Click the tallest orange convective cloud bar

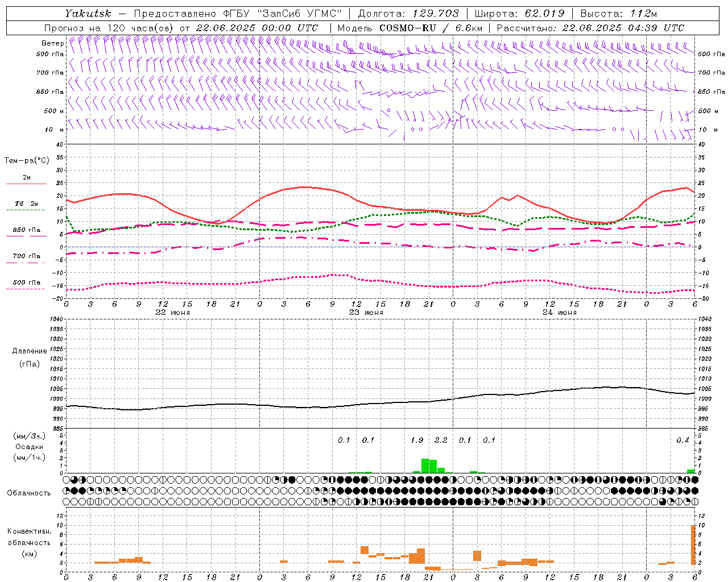coord(693,545)
